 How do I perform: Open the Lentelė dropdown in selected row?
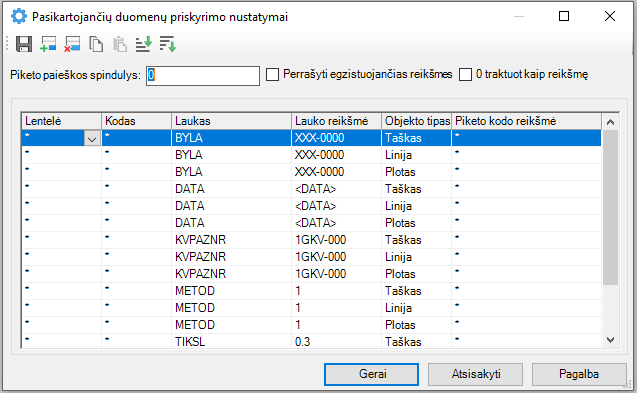pyautogui.click(x=92, y=139)
